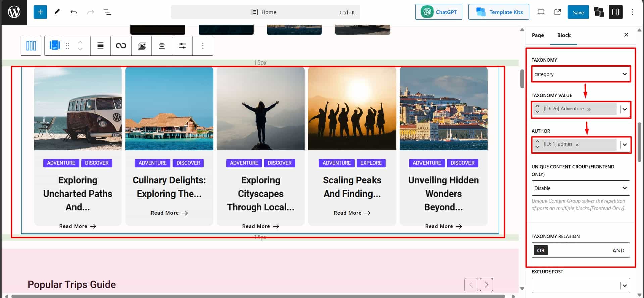View page in a new tab
644x298 pixels.
pyautogui.click(x=557, y=12)
